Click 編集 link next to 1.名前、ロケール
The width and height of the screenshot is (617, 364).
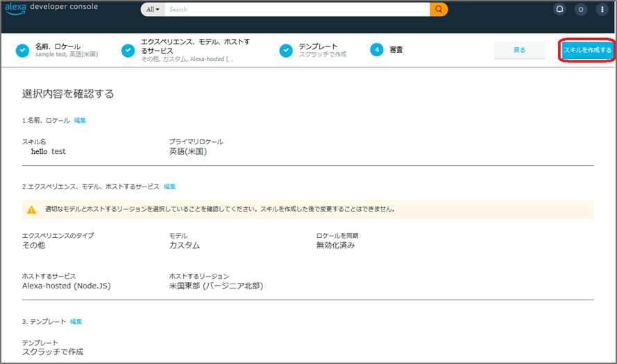[x=80, y=120]
